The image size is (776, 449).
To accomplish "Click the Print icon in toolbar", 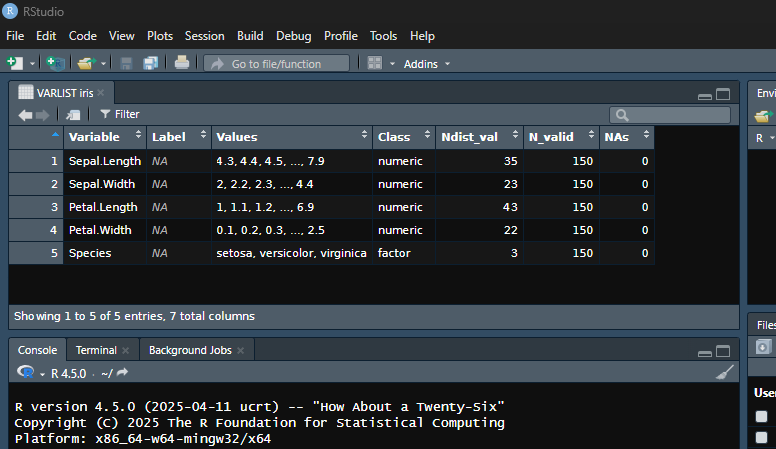I will [x=182, y=63].
